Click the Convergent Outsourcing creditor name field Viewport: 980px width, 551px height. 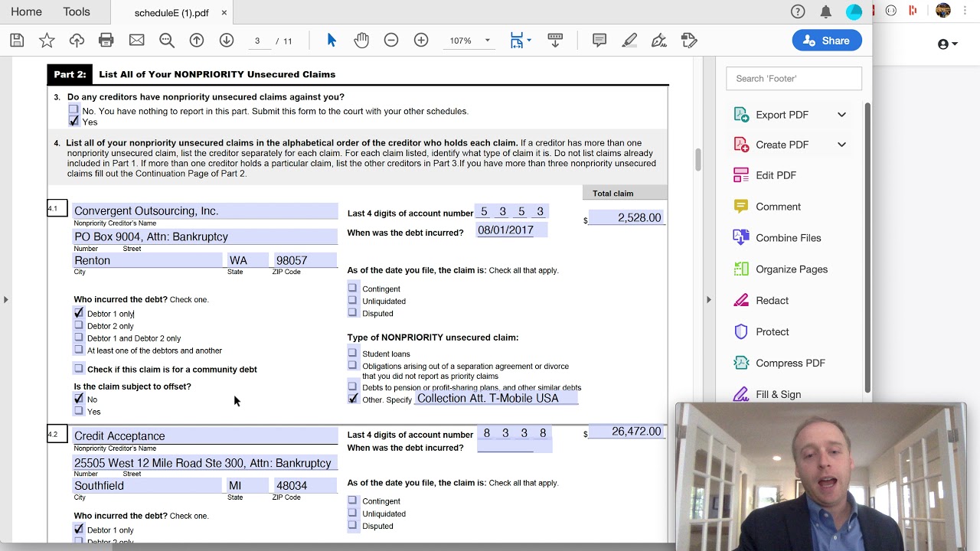205,210
